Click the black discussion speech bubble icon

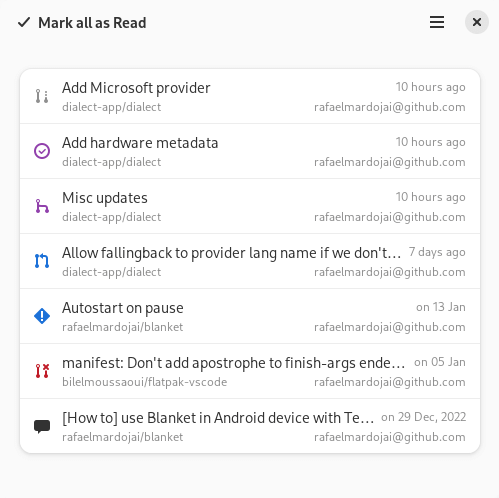(x=42, y=426)
